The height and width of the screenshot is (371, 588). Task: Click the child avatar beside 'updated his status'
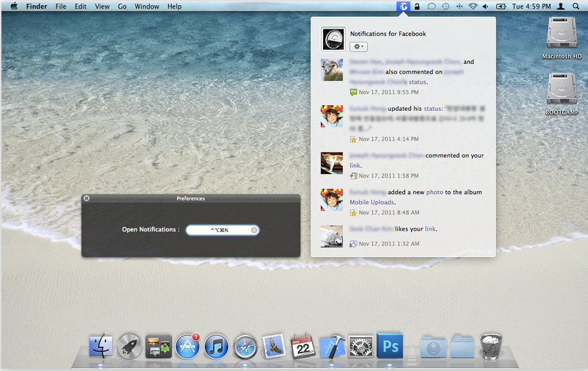[332, 116]
